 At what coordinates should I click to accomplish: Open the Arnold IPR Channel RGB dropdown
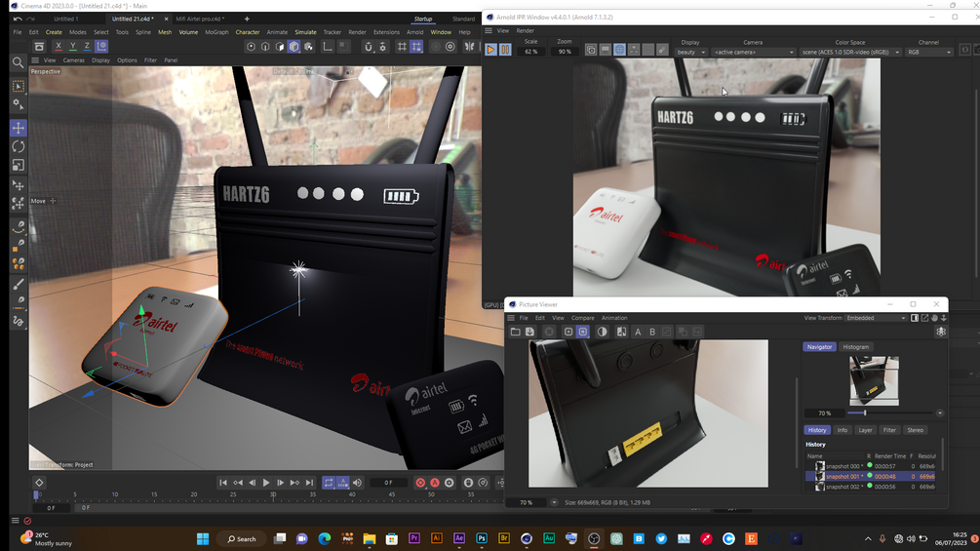tap(928, 52)
